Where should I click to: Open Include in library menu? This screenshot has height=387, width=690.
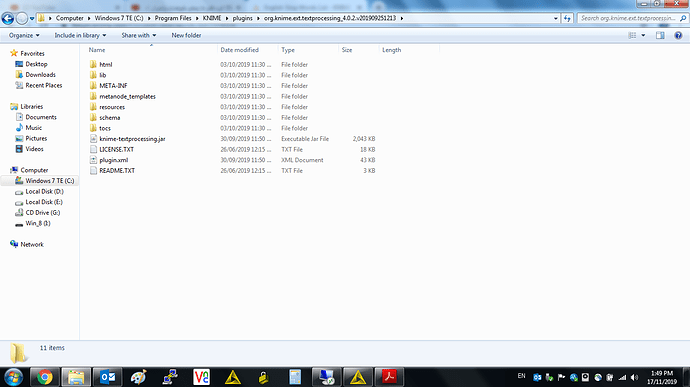[x=80, y=35]
